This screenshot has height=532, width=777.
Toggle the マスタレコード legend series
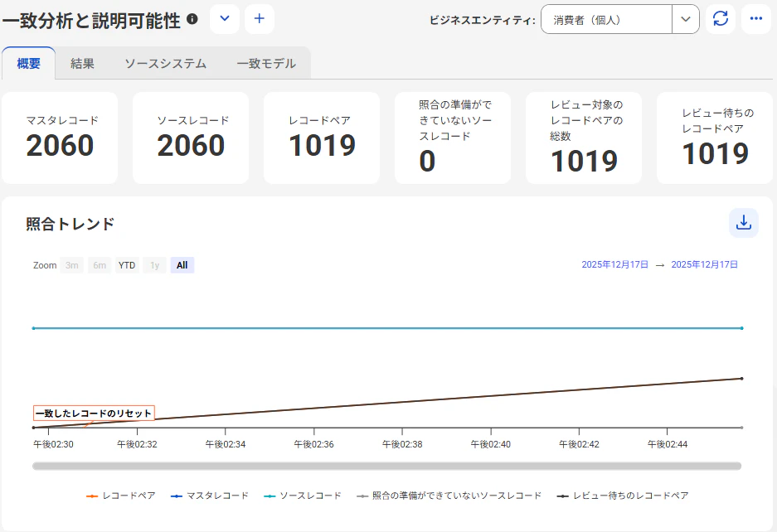click(x=210, y=496)
